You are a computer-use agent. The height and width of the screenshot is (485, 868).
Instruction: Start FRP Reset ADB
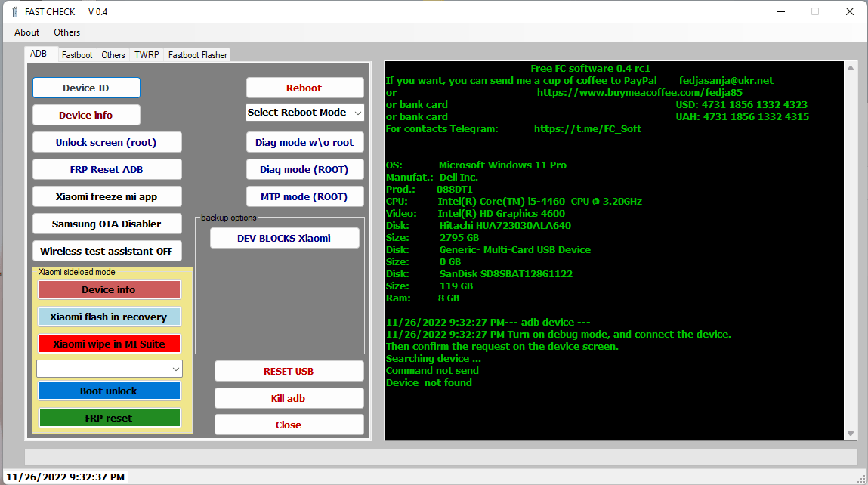(x=107, y=169)
